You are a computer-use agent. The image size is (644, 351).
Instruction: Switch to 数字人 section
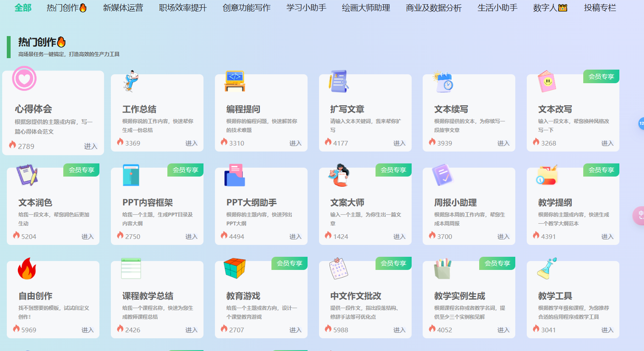549,7
